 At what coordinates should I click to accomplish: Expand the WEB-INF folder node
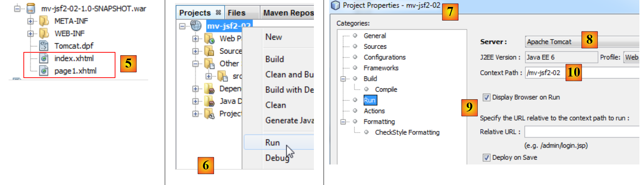(30, 33)
